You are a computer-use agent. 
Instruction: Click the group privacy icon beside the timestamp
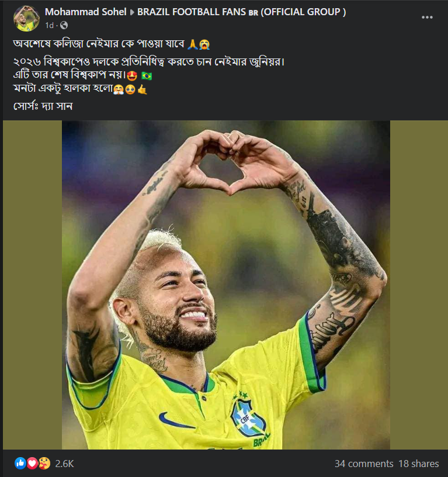[x=64, y=25]
